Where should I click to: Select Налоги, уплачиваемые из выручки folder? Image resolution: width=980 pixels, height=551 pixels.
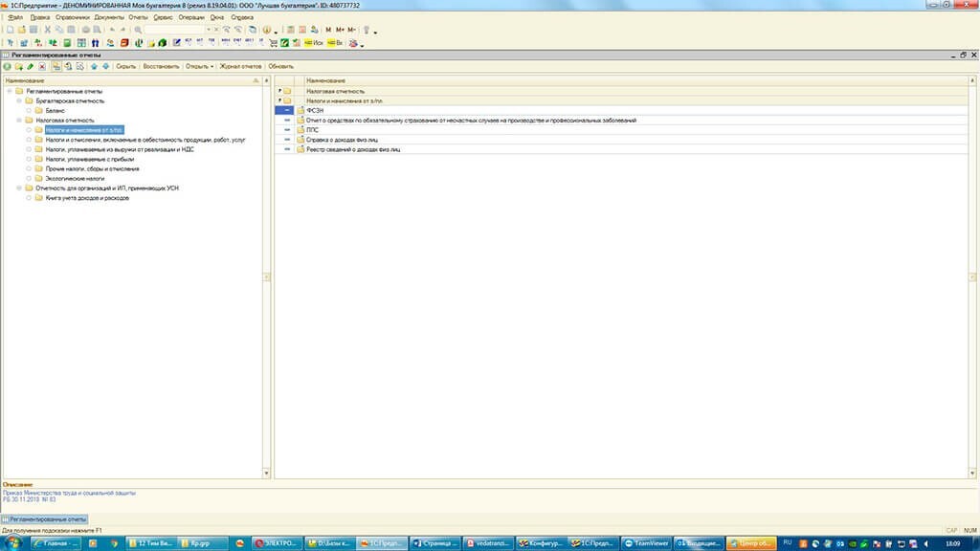pos(120,149)
